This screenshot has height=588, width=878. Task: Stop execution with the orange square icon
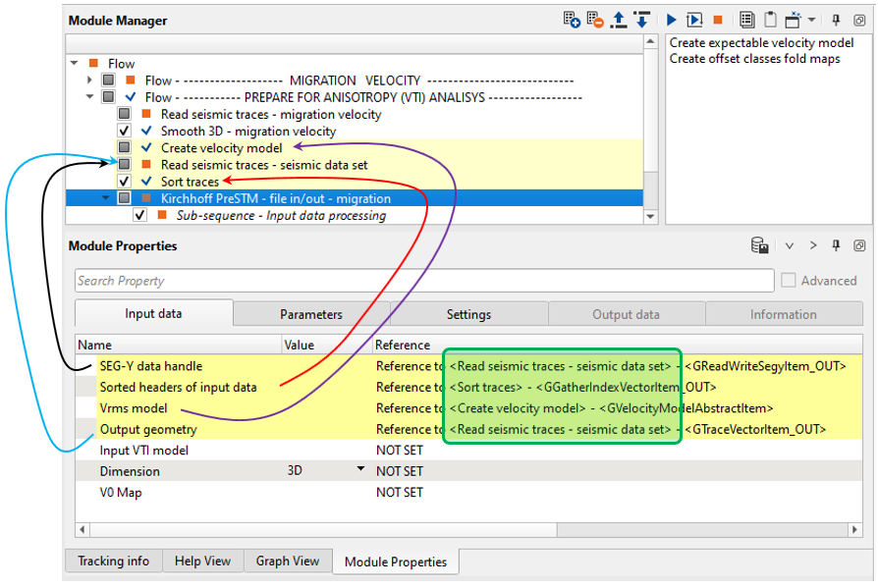[718, 20]
